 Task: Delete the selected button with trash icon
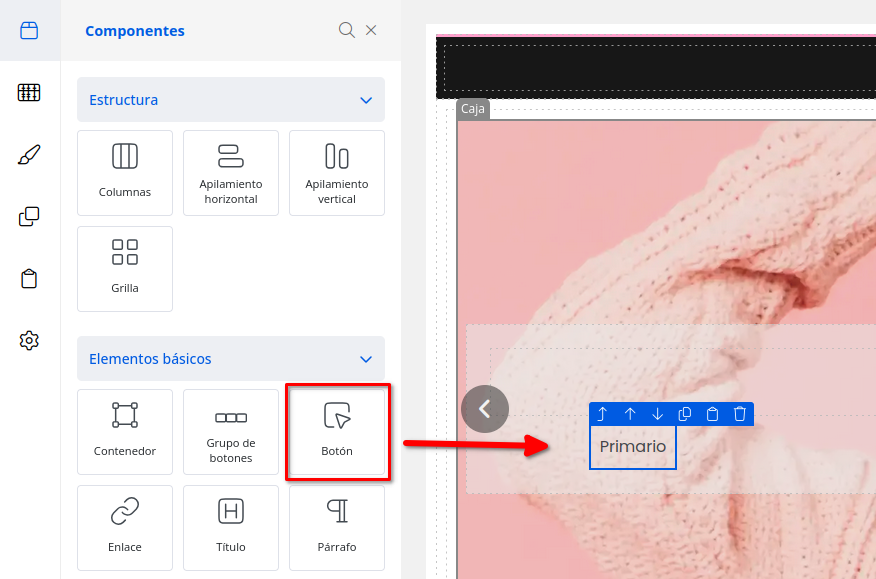[740, 414]
